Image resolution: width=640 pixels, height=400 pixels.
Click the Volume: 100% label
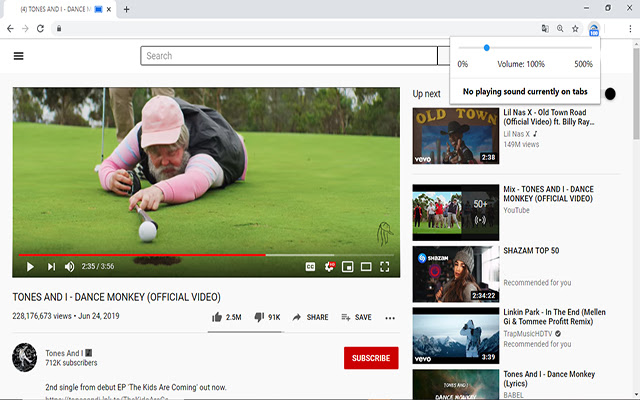pyautogui.click(x=521, y=64)
